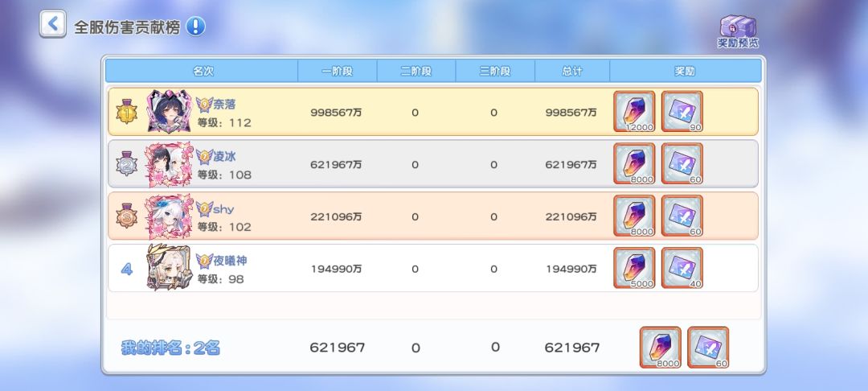
Task: Click 等级：98 level text
Action: (221, 278)
